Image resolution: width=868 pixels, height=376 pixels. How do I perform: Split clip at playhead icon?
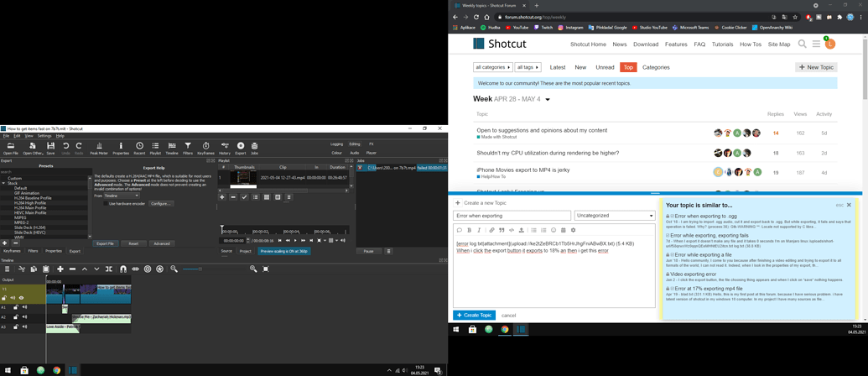pos(108,269)
